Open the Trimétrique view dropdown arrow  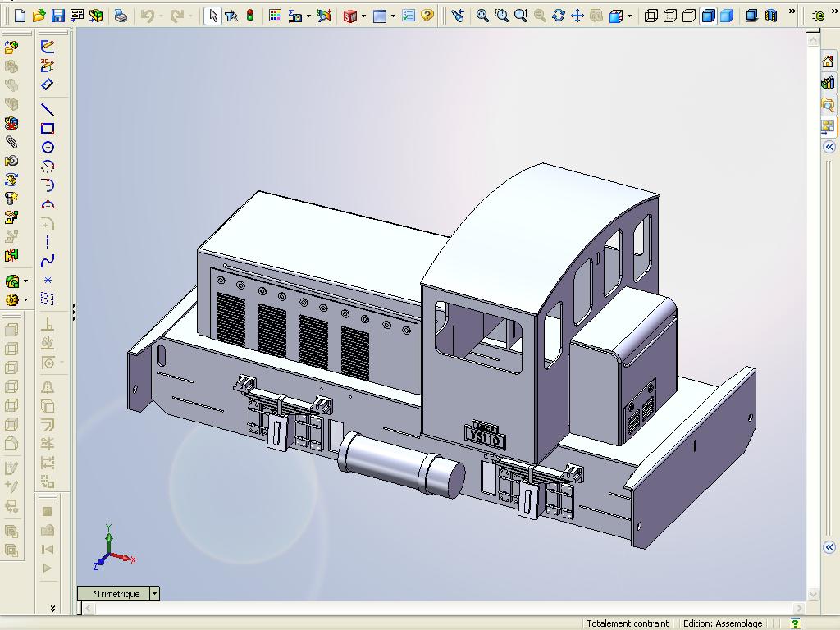point(154,593)
